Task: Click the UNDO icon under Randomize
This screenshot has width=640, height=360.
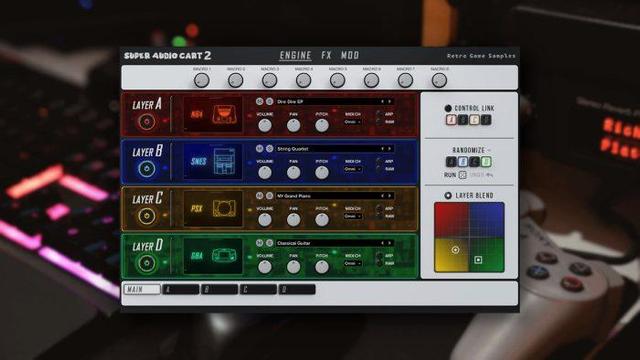Action: 490,175
